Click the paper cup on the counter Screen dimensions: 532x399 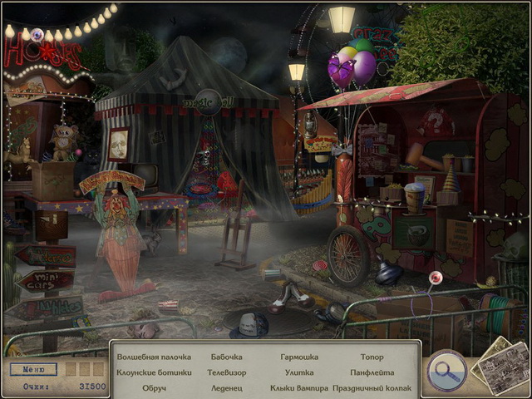pyautogui.click(x=415, y=197)
